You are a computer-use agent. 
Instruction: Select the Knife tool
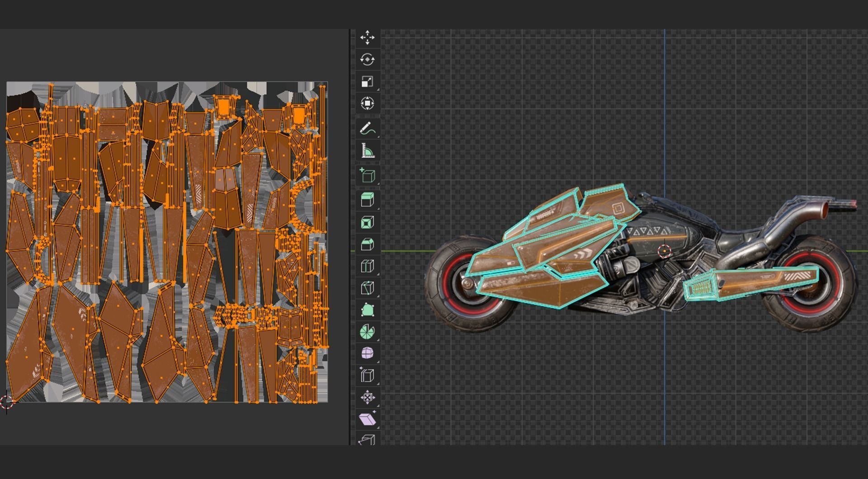pos(367,288)
